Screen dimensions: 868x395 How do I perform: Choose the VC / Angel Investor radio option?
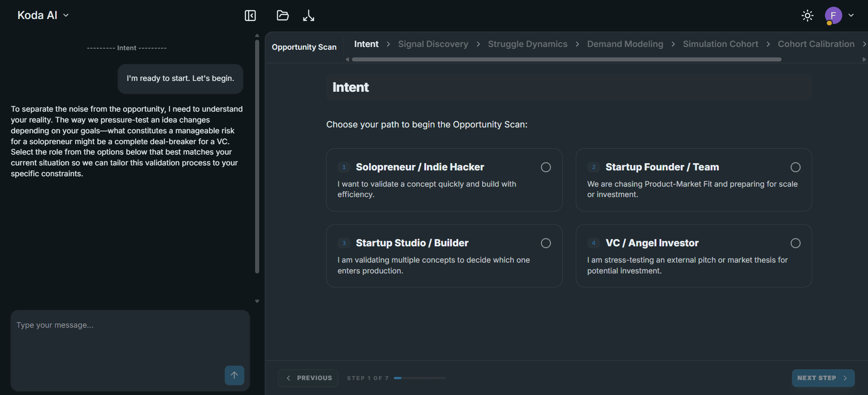tap(796, 243)
